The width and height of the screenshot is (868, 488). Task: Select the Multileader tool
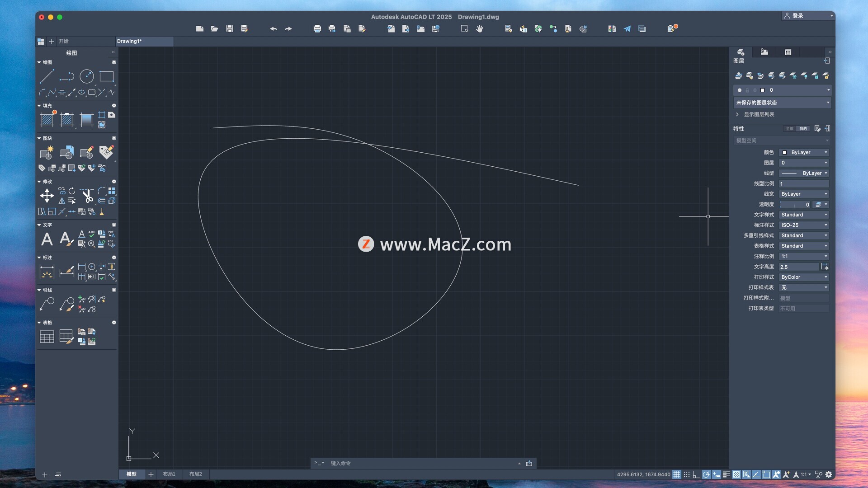click(47, 304)
